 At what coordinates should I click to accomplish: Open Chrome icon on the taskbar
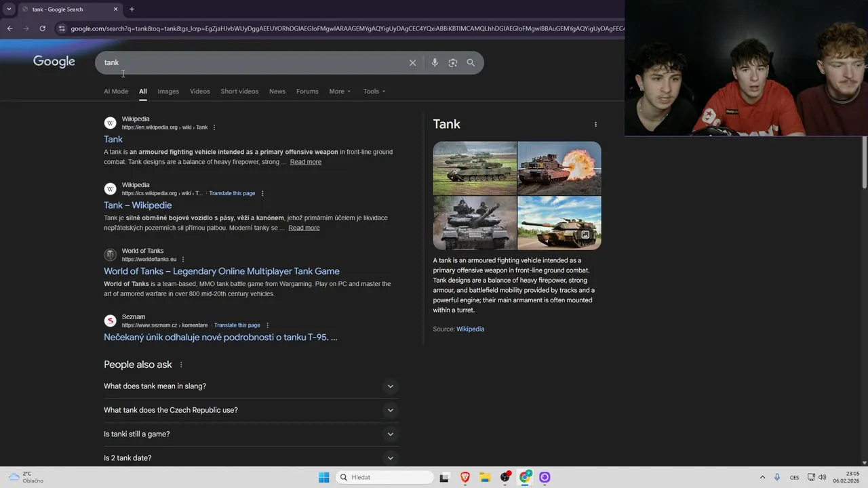tap(525, 477)
